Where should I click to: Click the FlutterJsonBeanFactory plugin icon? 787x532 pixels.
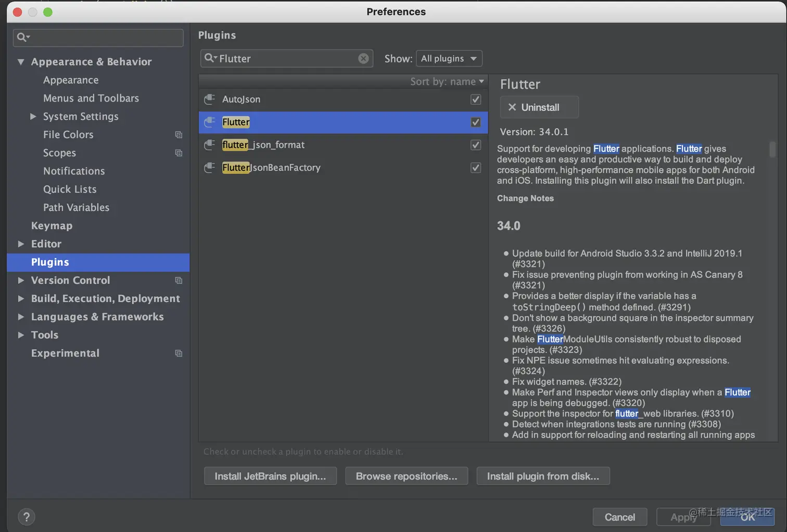(210, 168)
